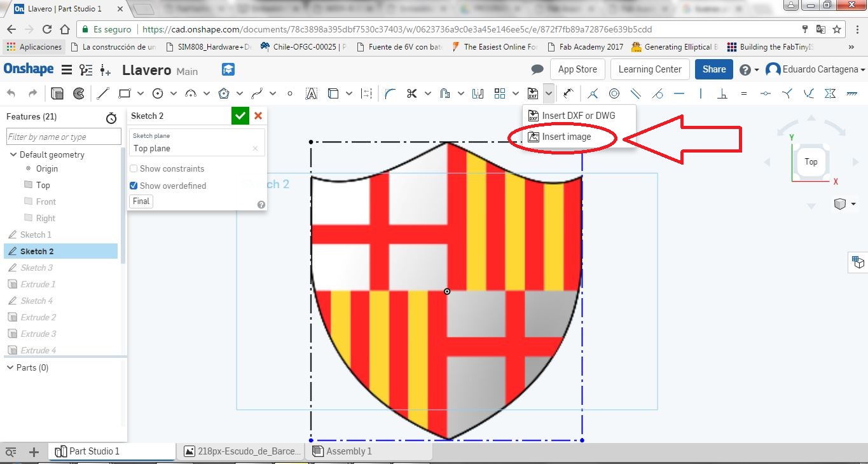Viewport: 868px width, 464px height.
Task: Apply the Vertical constraint
Action: click(701, 93)
